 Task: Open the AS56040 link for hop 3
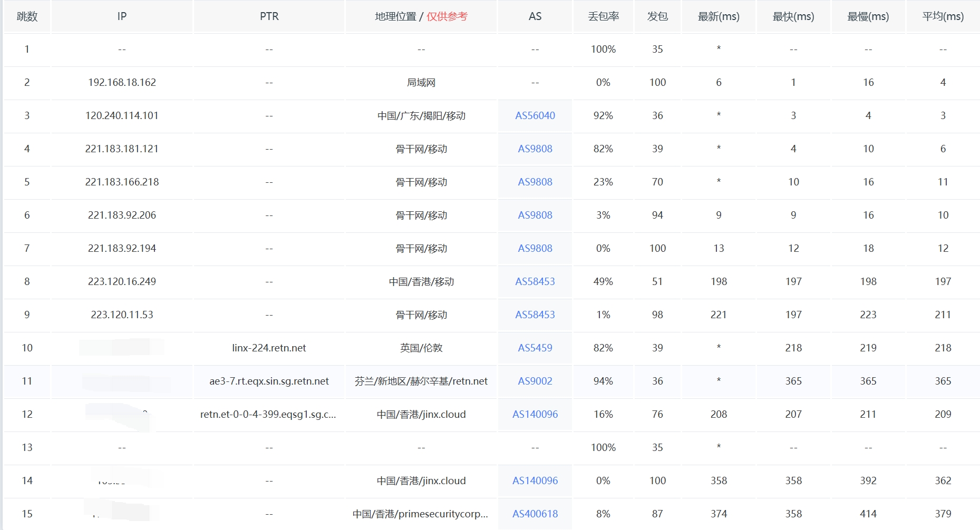535,115
